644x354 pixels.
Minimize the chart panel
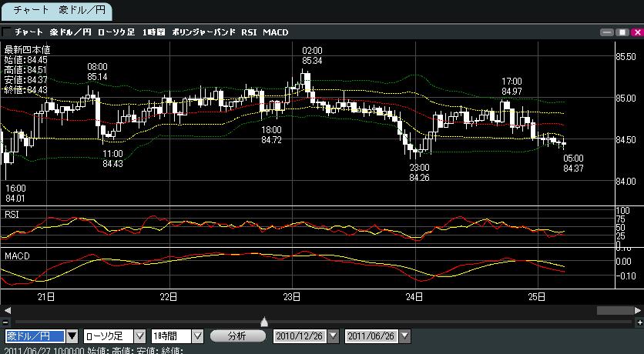(605, 32)
